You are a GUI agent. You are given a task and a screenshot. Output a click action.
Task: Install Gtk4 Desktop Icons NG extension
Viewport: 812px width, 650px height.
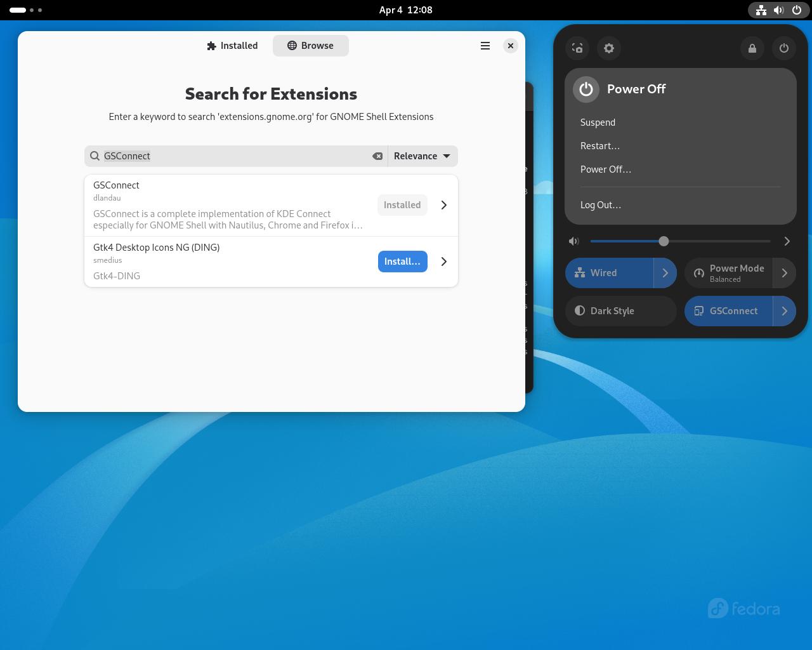point(403,262)
